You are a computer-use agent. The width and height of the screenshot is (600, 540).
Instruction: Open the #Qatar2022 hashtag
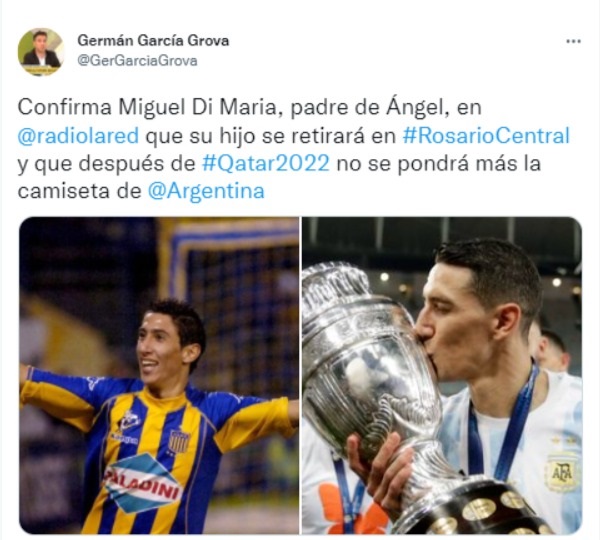266,163
